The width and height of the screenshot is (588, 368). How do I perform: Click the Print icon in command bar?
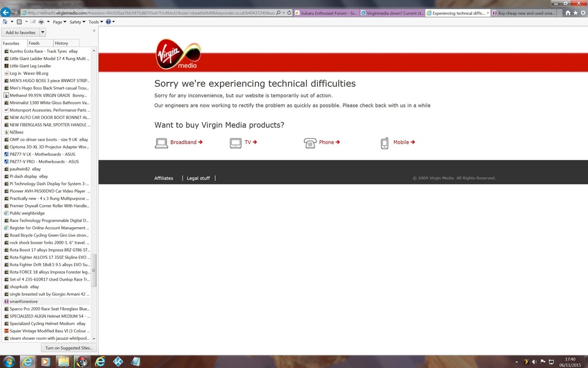[x=41, y=22]
